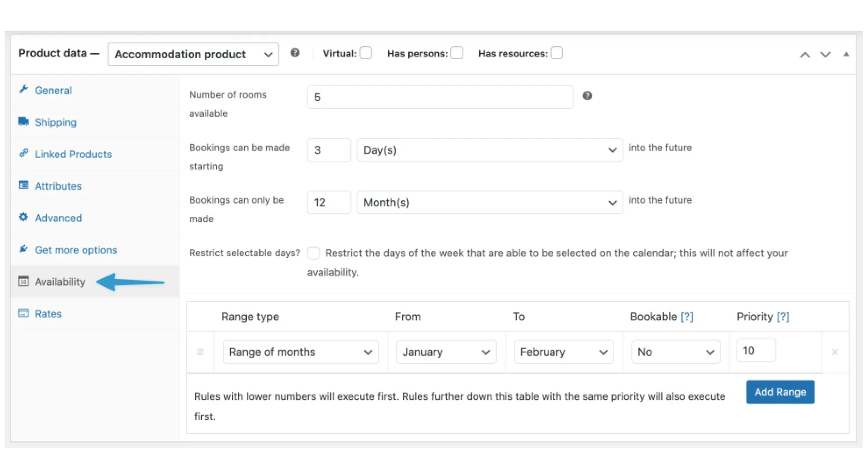Click the Rates card icon
This screenshot has height=473, width=868.
pos(24,313)
